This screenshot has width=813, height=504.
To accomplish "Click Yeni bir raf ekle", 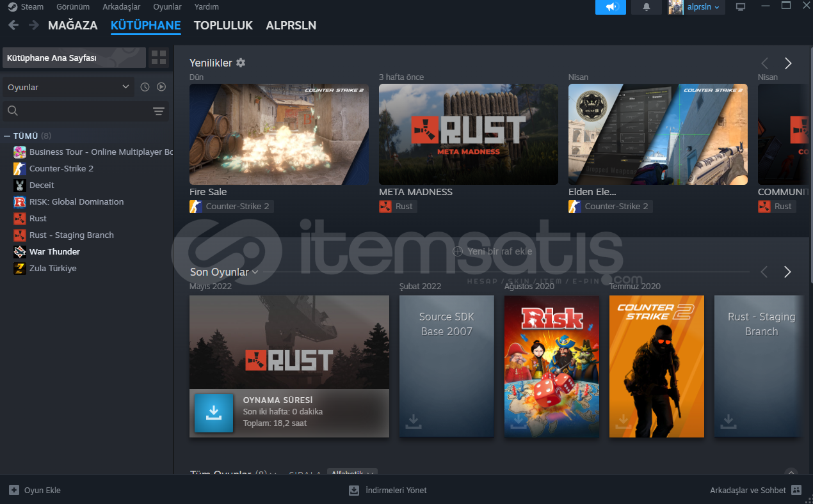I will [492, 251].
